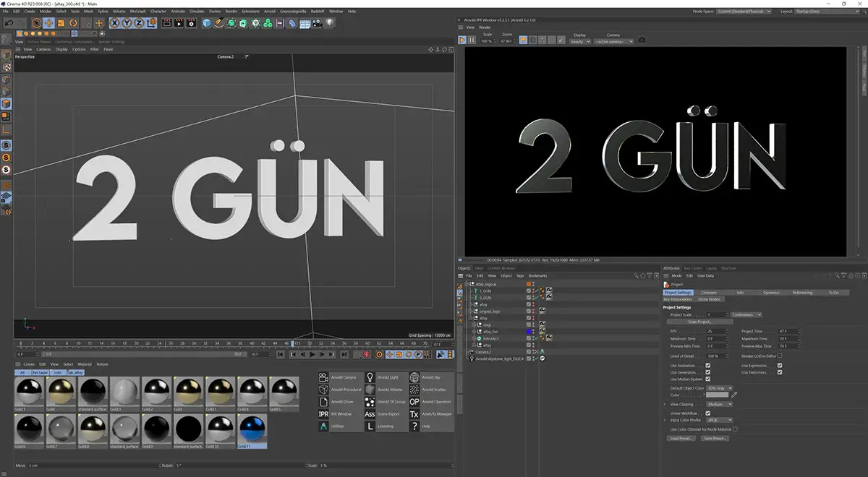
Task: Click the Load Preset... button
Action: [680, 438]
